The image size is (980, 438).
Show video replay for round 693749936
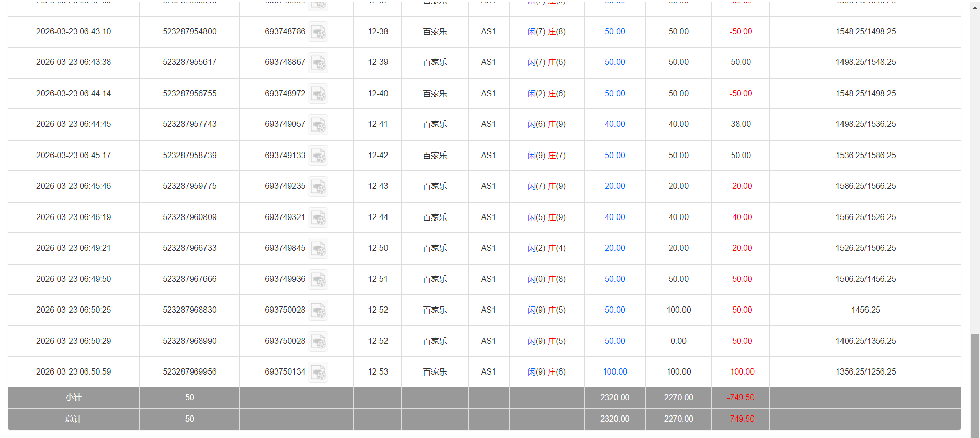click(318, 280)
